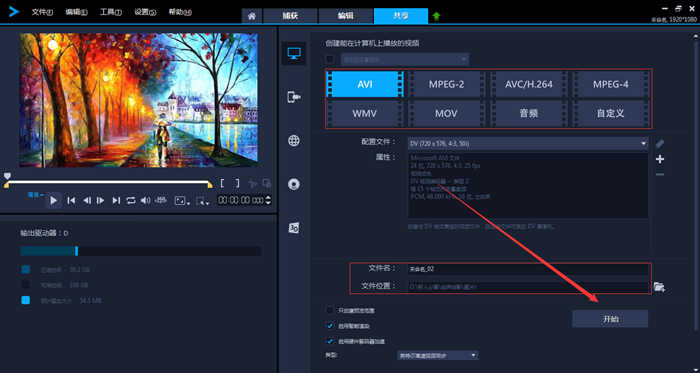This screenshot has width=700, height=373.
Task: Switch to the 编辑 tab
Action: (x=346, y=16)
